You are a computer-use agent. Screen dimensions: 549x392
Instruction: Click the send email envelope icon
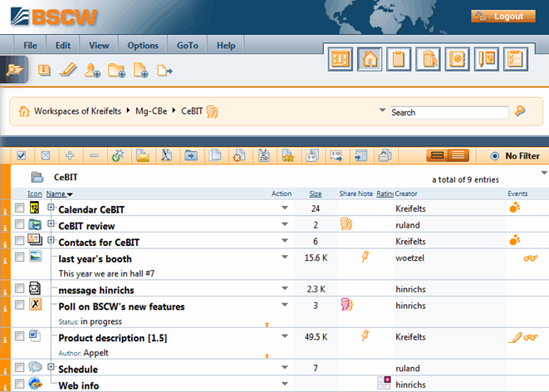pos(143,155)
